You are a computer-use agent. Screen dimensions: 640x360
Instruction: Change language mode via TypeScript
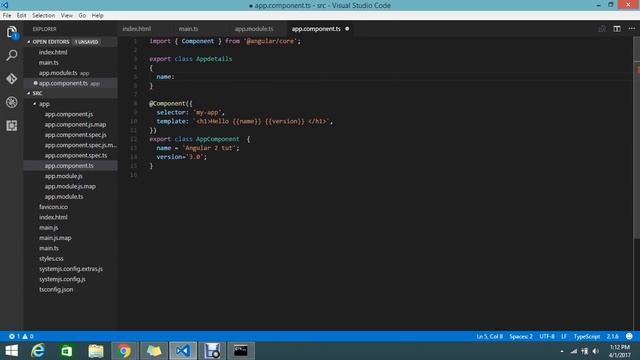point(587,336)
